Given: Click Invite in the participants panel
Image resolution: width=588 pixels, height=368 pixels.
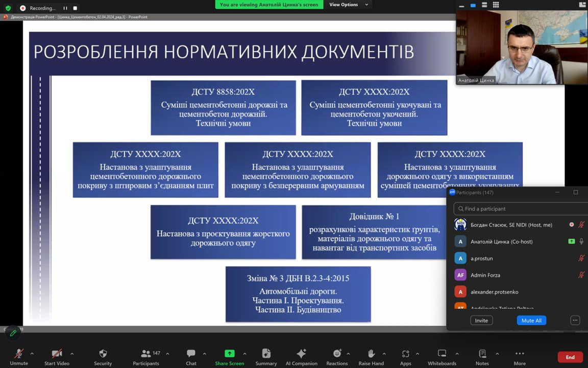Looking at the screenshot, I should pos(481,320).
